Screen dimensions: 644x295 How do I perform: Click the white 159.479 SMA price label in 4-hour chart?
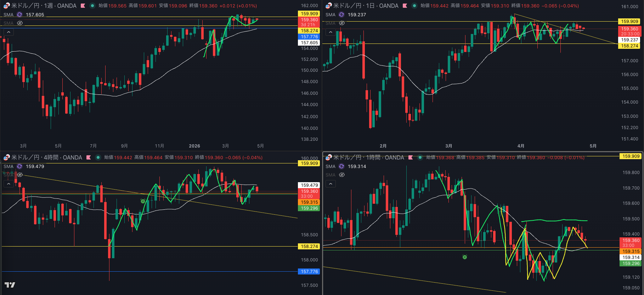309,185
